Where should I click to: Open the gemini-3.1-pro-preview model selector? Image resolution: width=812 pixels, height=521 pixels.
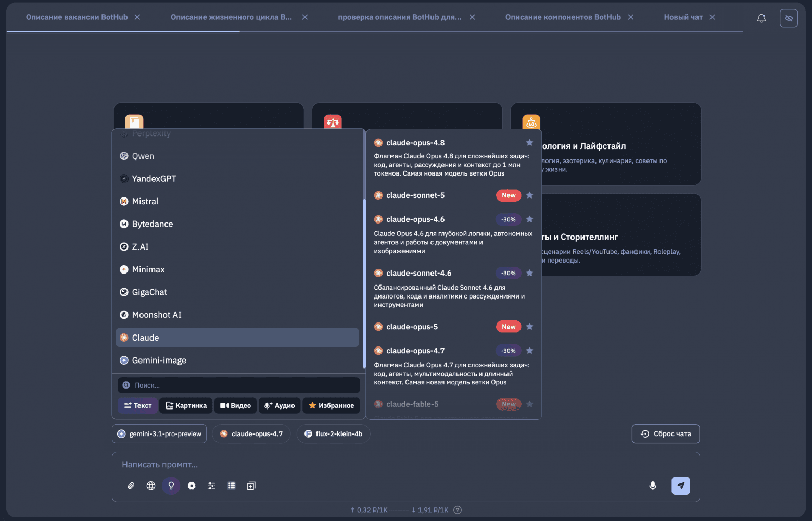pyautogui.click(x=159, y=434)
